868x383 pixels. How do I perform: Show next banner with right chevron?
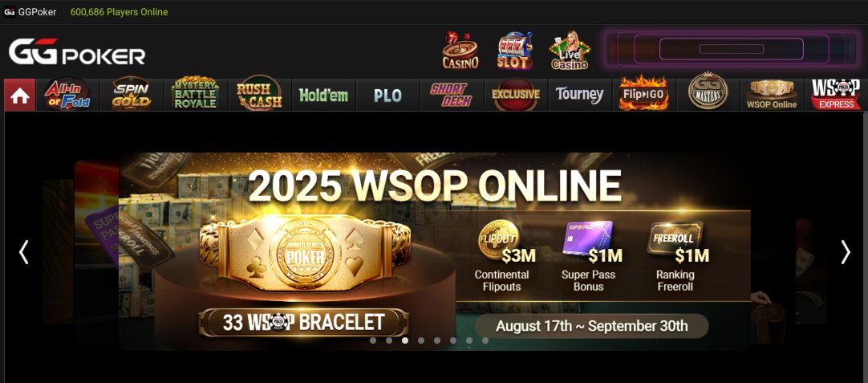pyautogui.click(x=846, y=252)
